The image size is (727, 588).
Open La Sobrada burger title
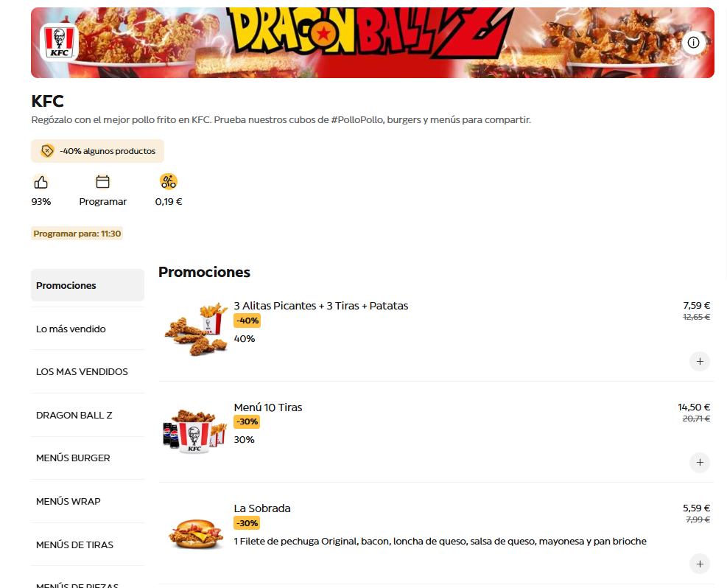click(262, 508)
